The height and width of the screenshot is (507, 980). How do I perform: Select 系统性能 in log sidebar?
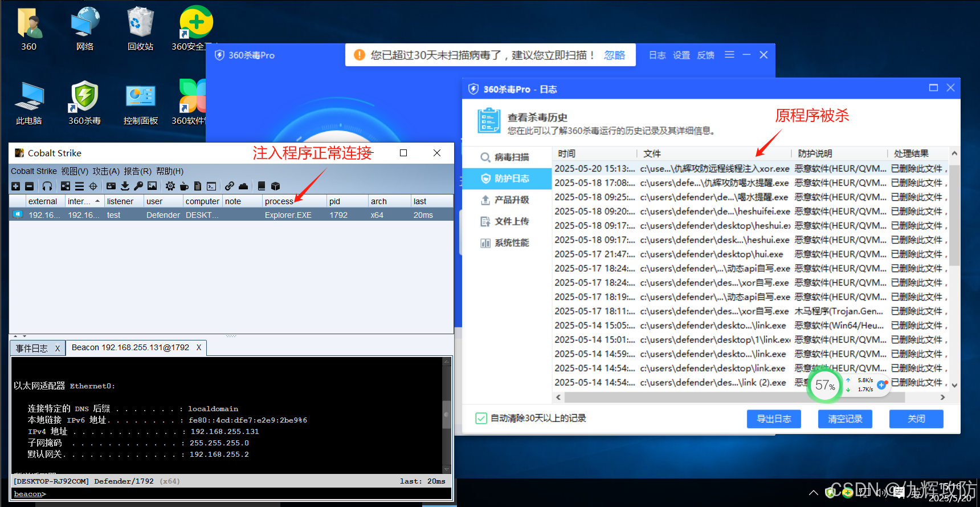point(507,243)
